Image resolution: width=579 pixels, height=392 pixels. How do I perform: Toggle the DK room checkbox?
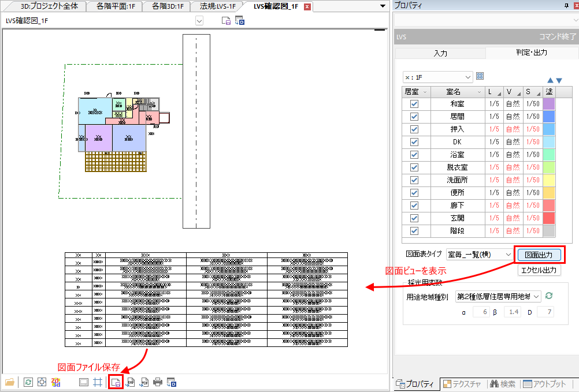[414, 142]
